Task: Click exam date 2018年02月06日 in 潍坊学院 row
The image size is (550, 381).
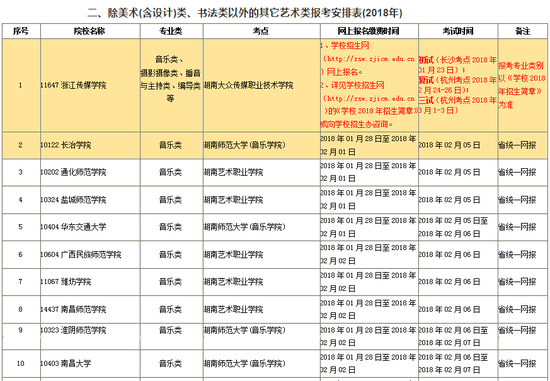Action: pos(449,282)
